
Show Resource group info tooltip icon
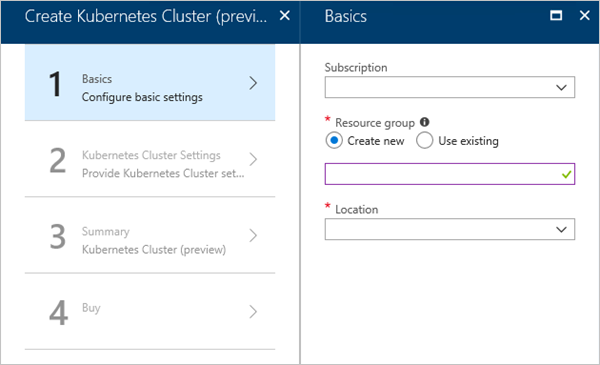(x=424, y=122)
